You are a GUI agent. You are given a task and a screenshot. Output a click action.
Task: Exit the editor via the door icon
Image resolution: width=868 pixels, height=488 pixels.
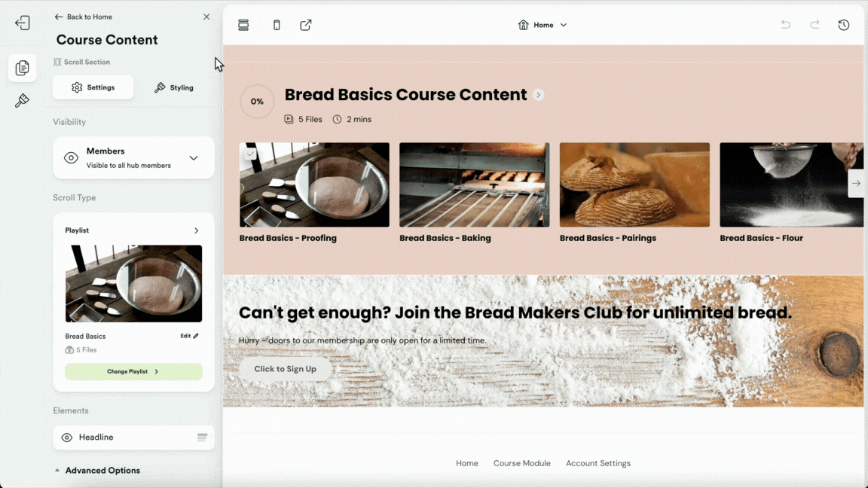click(23, 23)
